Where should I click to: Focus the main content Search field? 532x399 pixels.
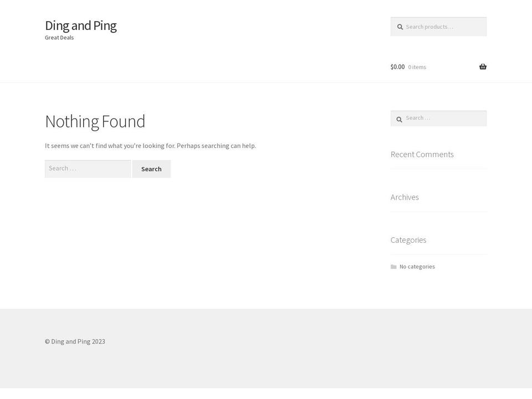(88, 169)
